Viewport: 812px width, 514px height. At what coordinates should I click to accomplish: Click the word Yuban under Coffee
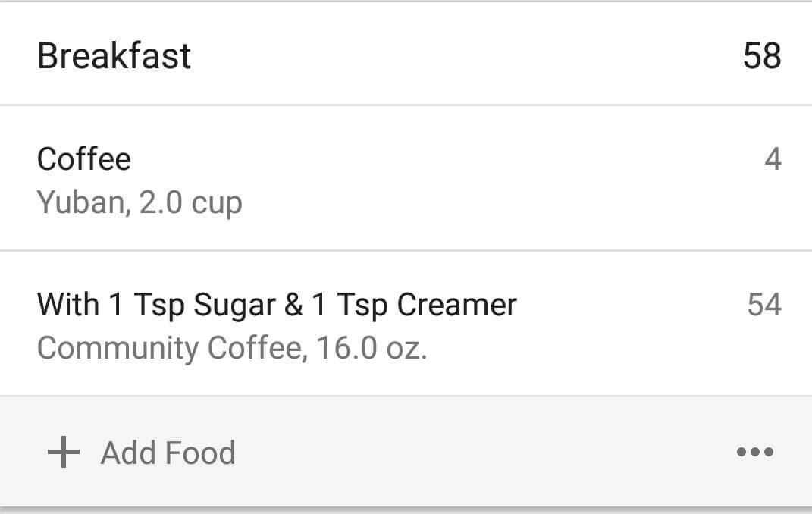82,202
